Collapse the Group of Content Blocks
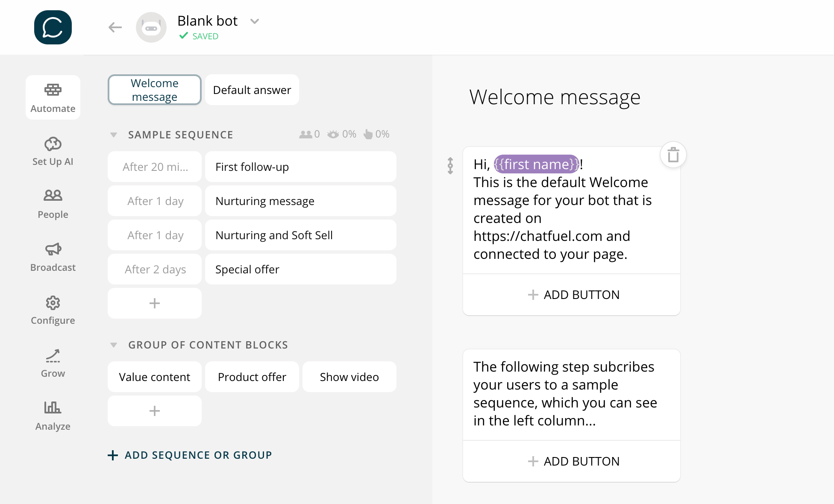 click(114, 345)
